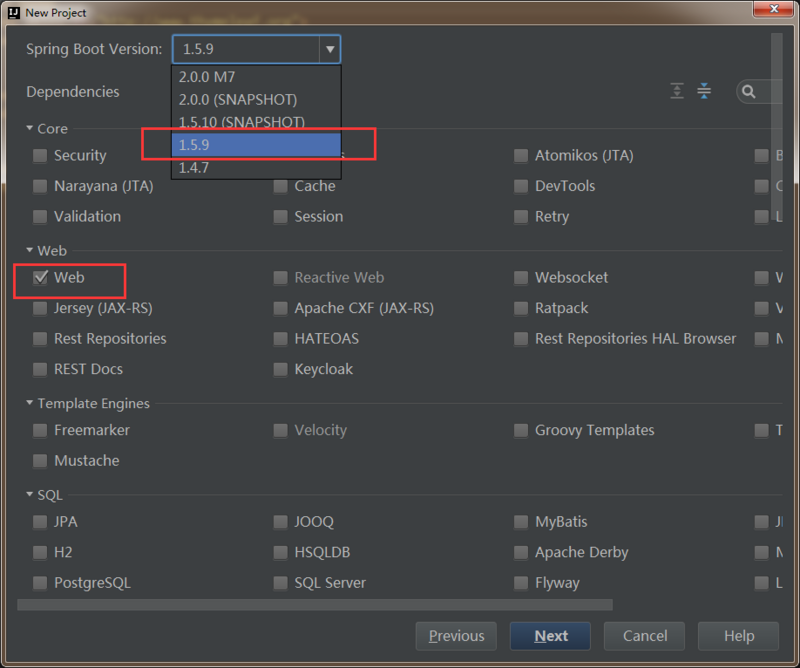Click the horizontal scrollbar thumb
800x668 pixels.
(315, 605)
